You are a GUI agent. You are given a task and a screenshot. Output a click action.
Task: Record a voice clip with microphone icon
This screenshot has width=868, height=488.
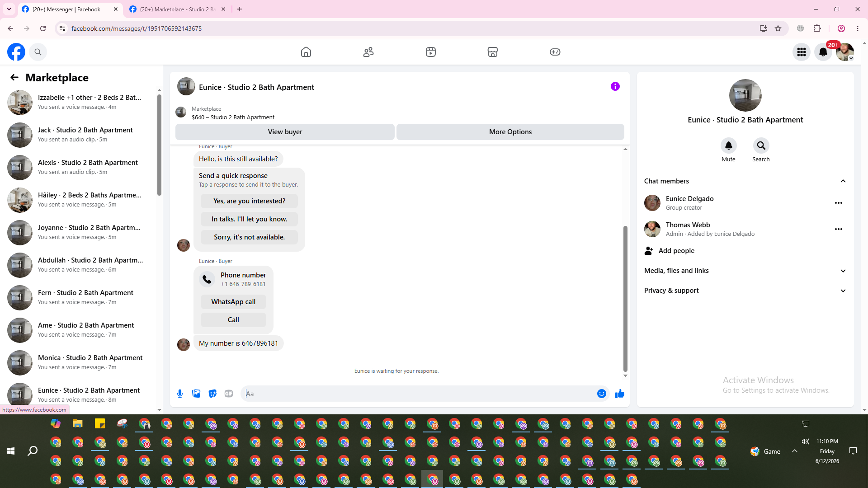(180, 394)
